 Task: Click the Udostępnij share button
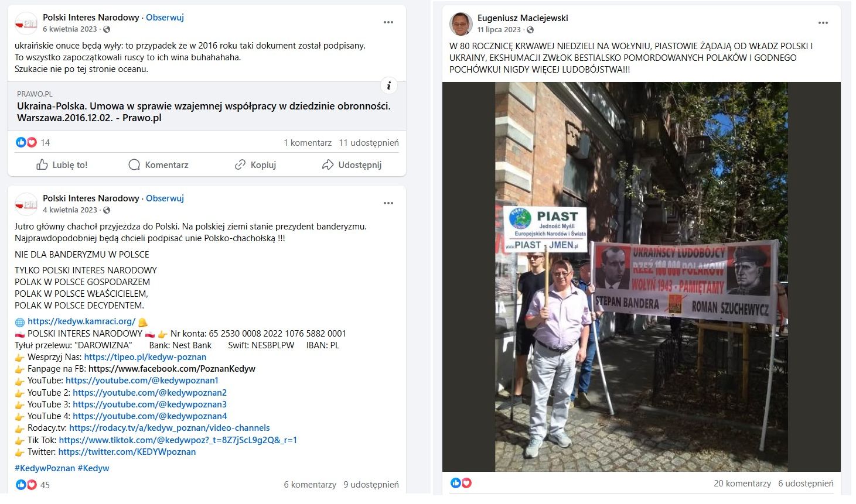point(352,165)
